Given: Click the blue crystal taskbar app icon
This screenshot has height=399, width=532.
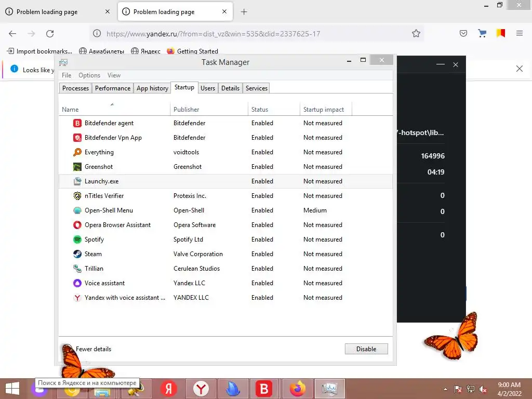Looking at the screenshot, I should point(233,389).
